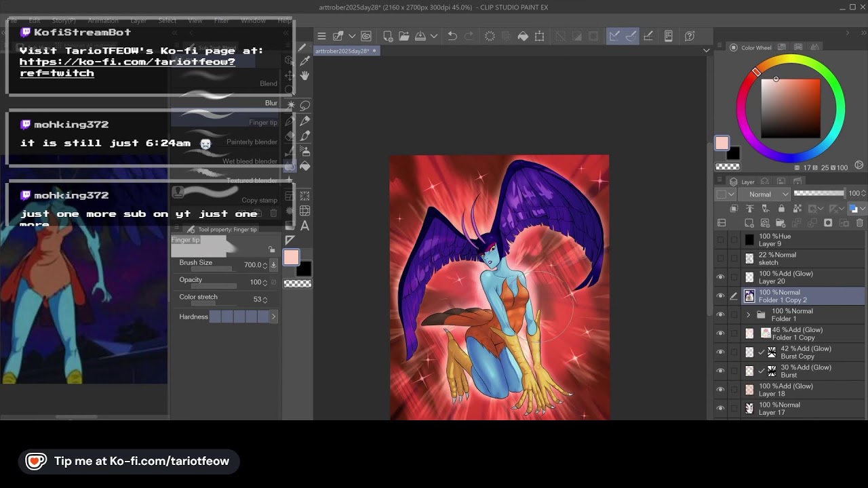The image size is (868, 488).
Task: Select the Hand move tool
Action: [x=305, y=75]
